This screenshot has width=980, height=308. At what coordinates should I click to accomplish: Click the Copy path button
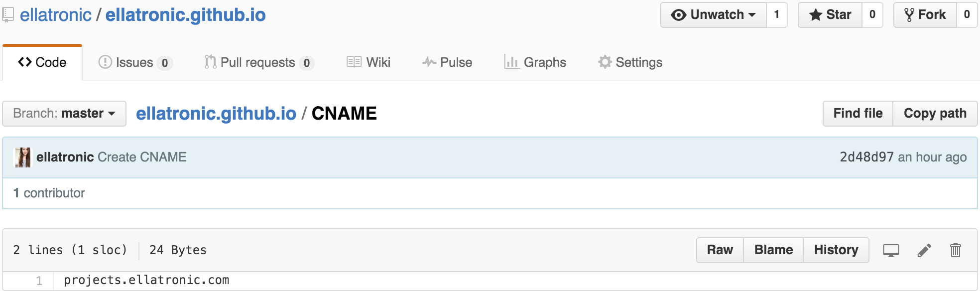point(935,114)
